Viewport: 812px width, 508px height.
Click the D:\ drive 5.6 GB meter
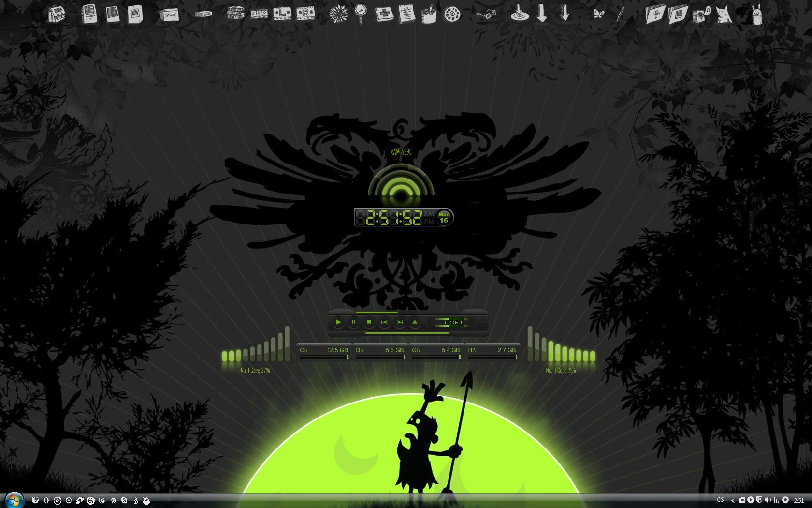[x=380, y=352]
